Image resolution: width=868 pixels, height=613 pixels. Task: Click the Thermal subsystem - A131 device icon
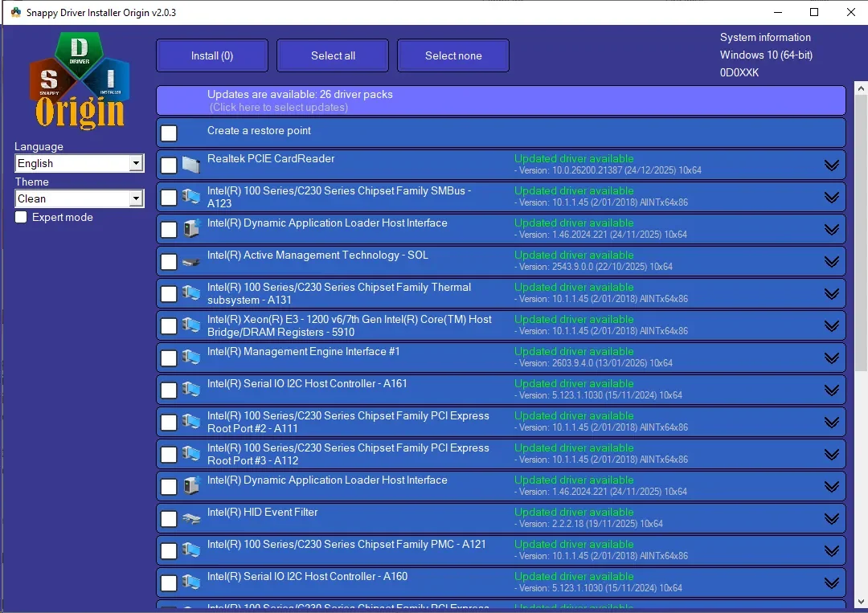[x=191, y=293]
